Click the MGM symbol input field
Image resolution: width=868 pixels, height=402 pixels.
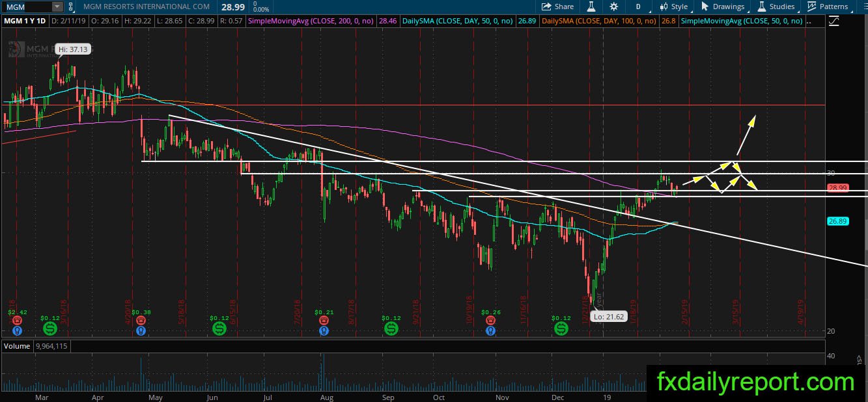[x=27, y=7]
